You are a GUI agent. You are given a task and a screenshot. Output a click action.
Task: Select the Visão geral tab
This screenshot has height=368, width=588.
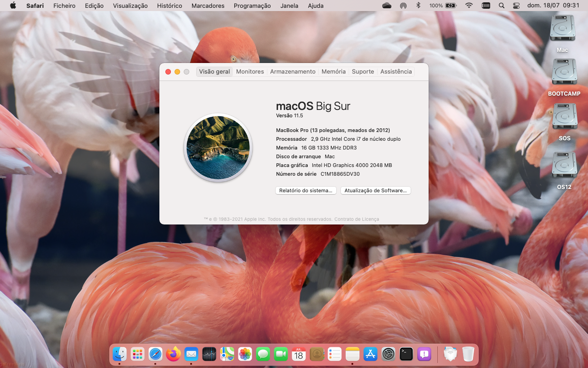pyautogui.click(x=215, y=71)
